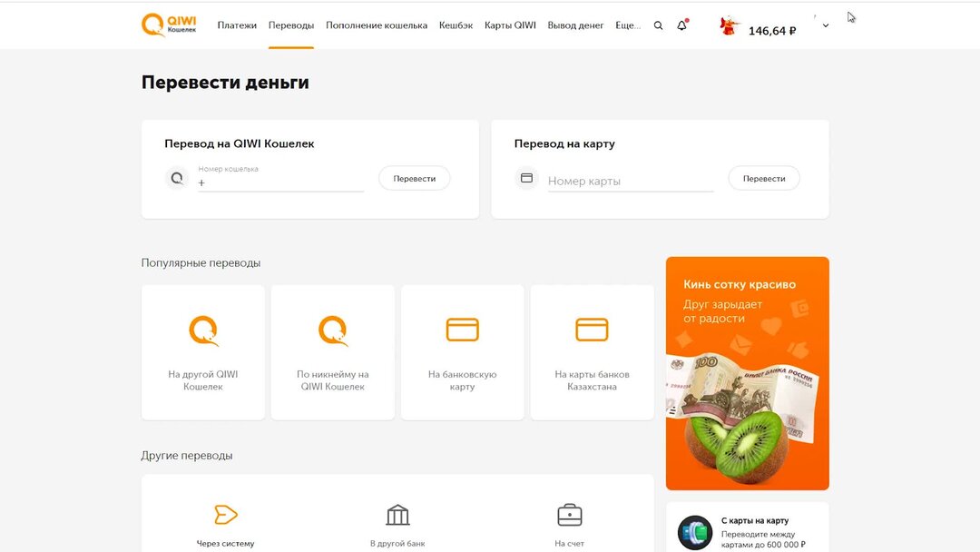Open the Кинь сотку красиво promo banner
The image size is (980, 552).
(748, 373)
